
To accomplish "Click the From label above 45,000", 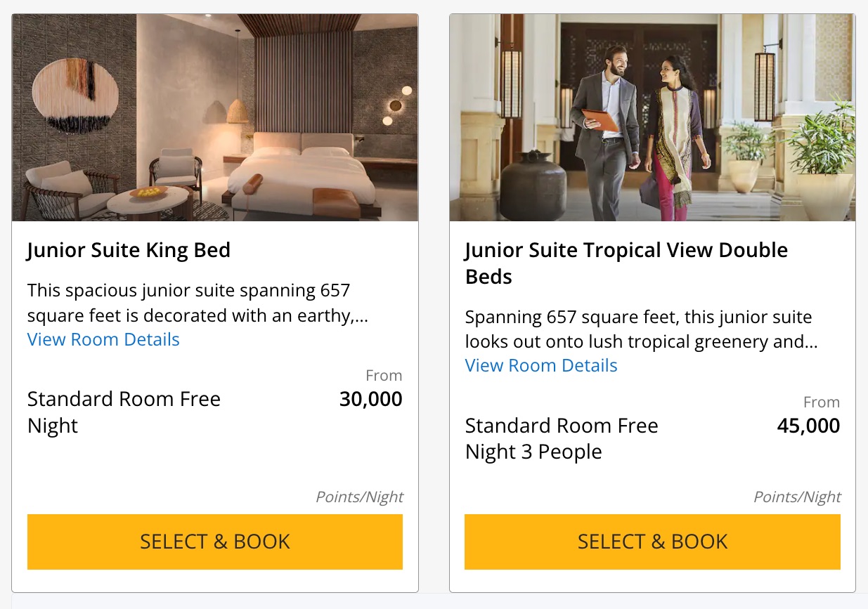I will point(822,402).
